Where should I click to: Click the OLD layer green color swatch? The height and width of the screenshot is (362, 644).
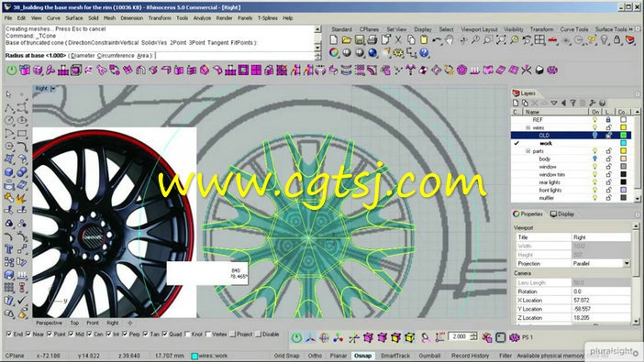(x=623, y=135)
